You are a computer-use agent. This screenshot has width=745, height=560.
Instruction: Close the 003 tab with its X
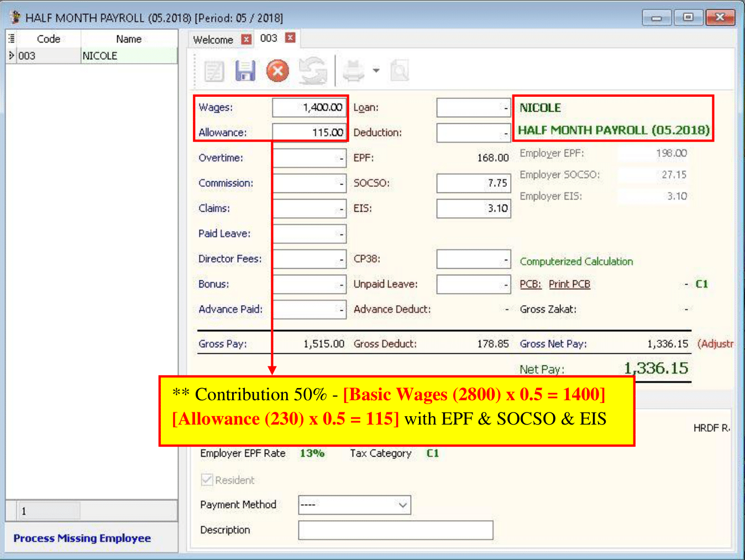290,38
